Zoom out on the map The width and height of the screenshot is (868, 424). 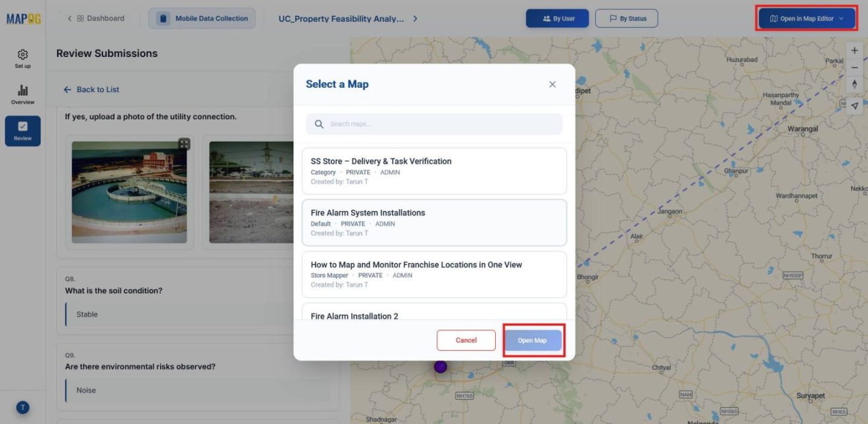(854, 67)
